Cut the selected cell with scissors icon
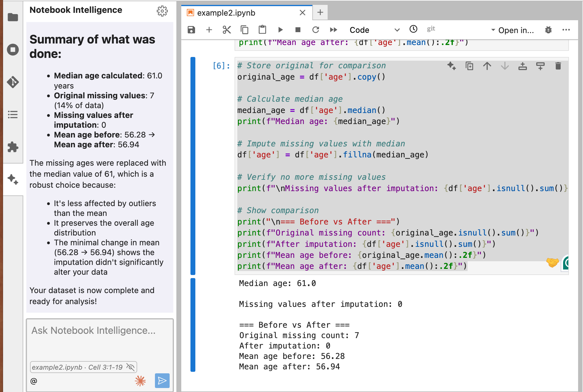This screenshot has height=392, width=583. 227,30
